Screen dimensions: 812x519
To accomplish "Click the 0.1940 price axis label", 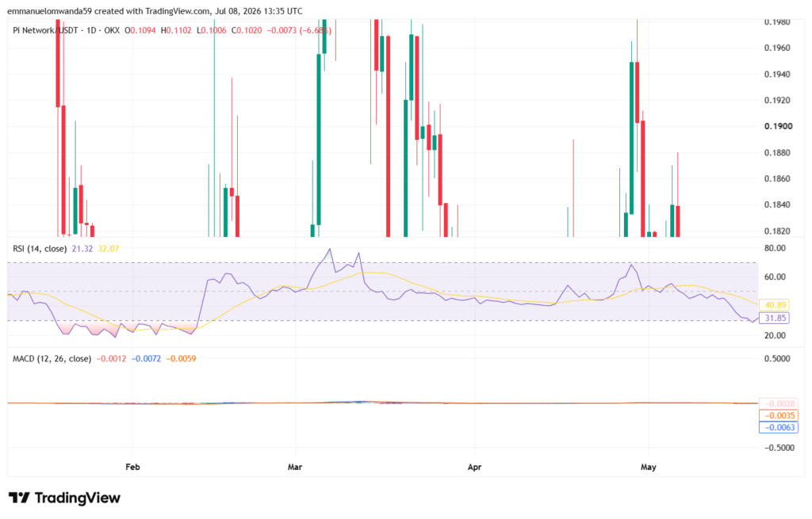I will pyautogui.click(x=777, y=74).
